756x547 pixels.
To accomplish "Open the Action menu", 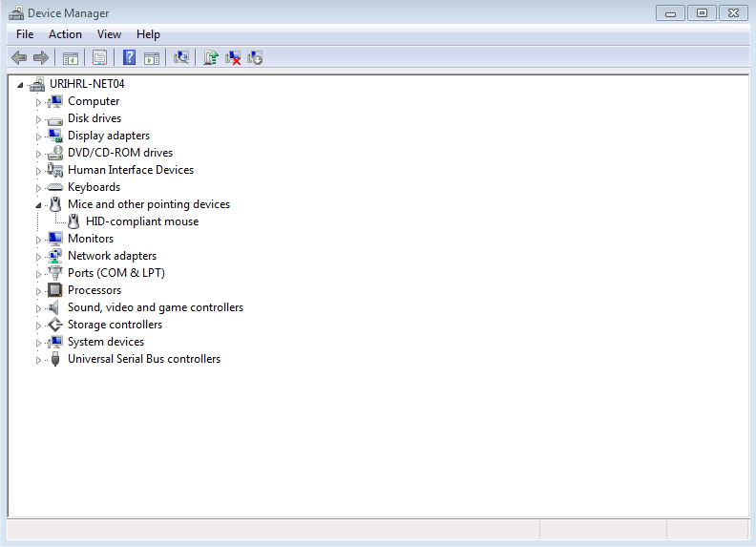I will 65,34.
